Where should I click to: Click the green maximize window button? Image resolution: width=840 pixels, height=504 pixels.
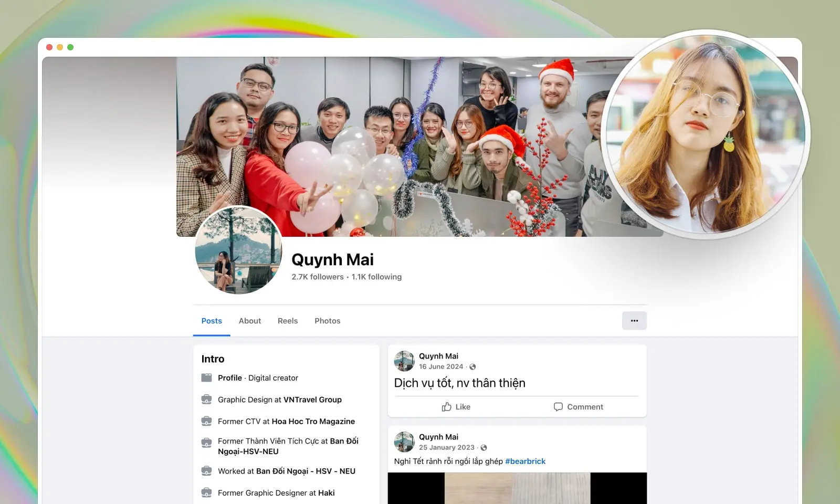point(70,47)
